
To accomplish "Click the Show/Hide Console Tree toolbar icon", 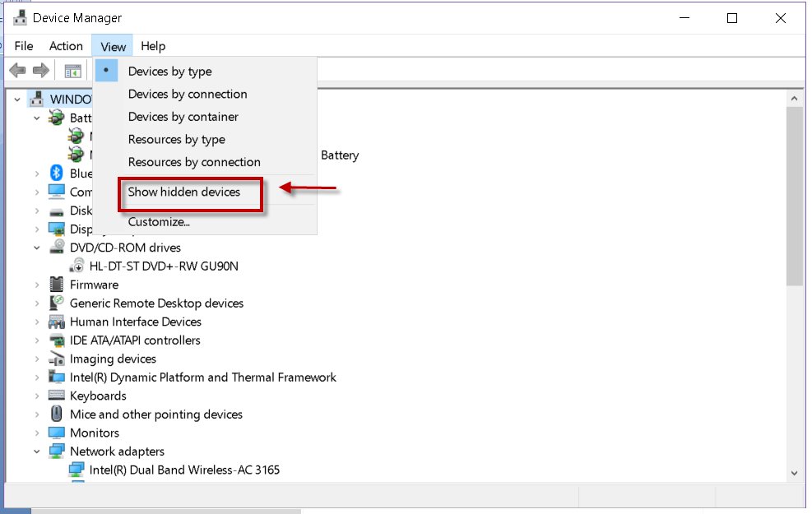I will 72,71.
